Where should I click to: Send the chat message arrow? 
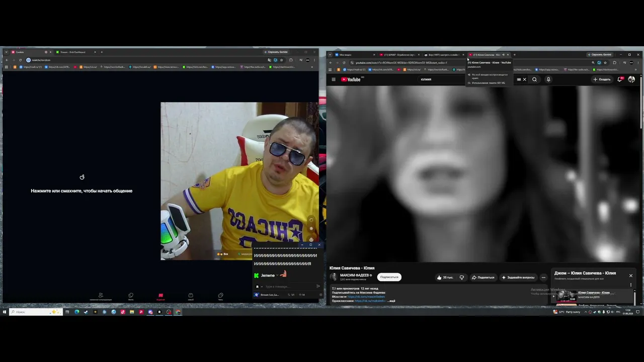(x=318, y=287)
